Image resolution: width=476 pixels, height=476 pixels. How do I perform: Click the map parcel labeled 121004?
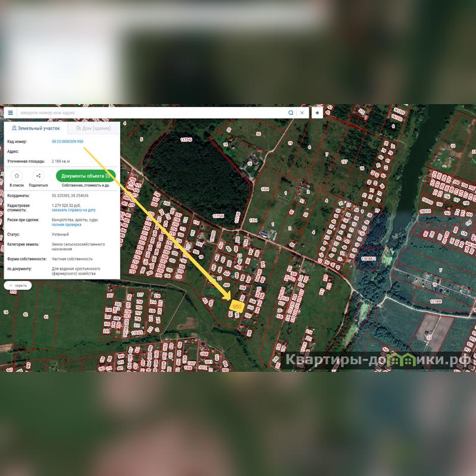[436, 301]
